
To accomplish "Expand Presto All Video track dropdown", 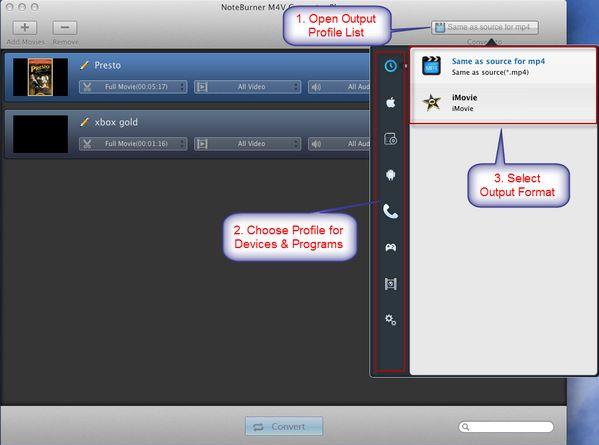I will coord(247,87).
